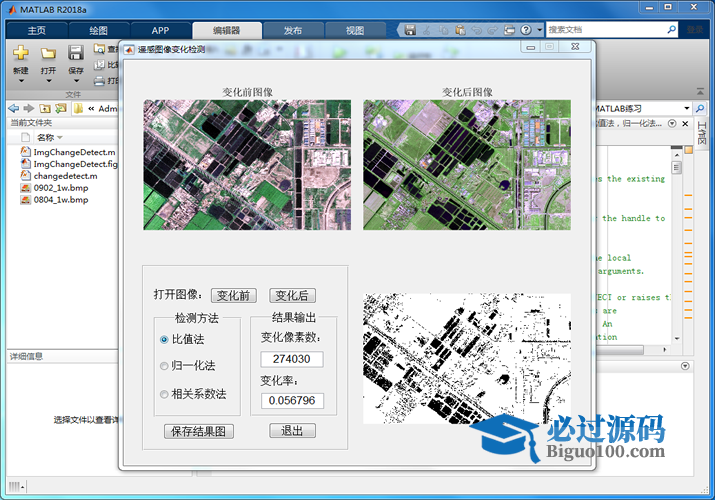Click the redo arrow in the quick access toolbar

pos(492,30)
